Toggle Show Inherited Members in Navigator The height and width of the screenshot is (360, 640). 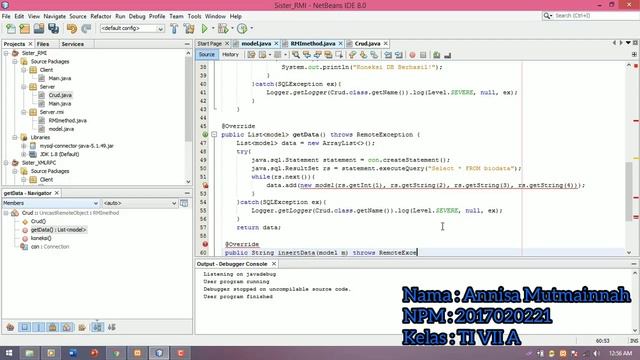click(x=10, y=327)
